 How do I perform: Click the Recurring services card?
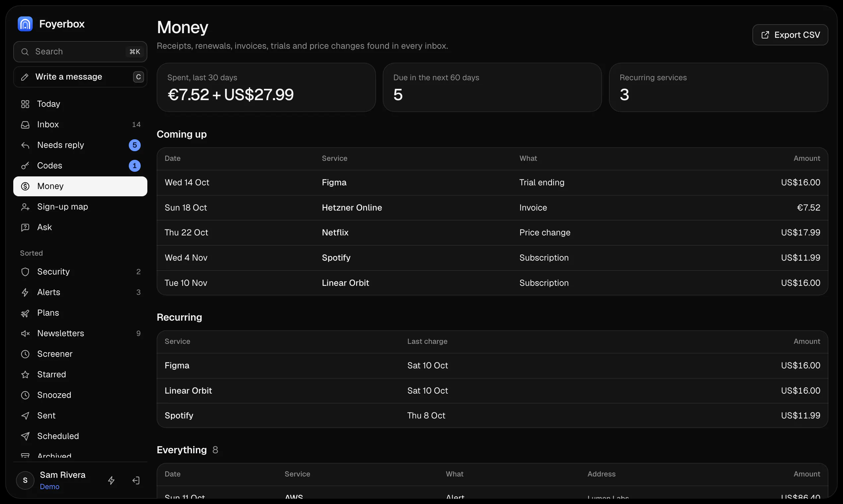point(718,87)
